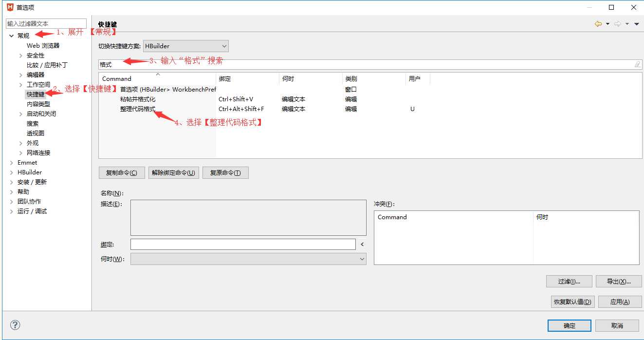Click the 应用(A) button
Image resolution: width=644 pixels, height=340 pixels.
point(620,302)
